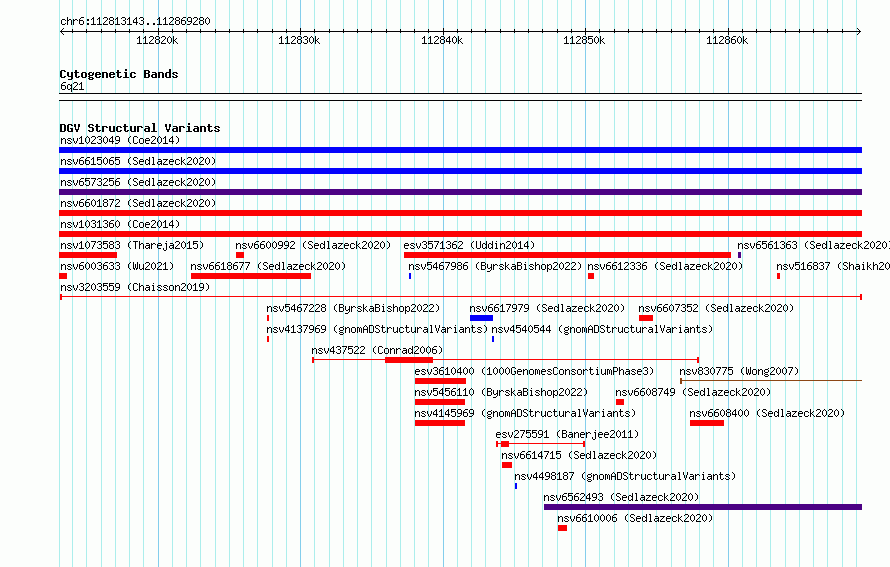Click the esv3571362 (Uddin2014) red bar
This screenshot has height=567, width=890.
[567, 255]
